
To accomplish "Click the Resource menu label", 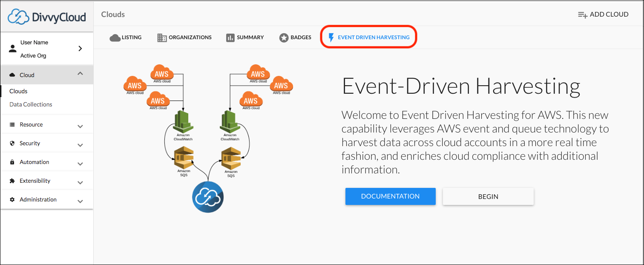I will (31, 125).
